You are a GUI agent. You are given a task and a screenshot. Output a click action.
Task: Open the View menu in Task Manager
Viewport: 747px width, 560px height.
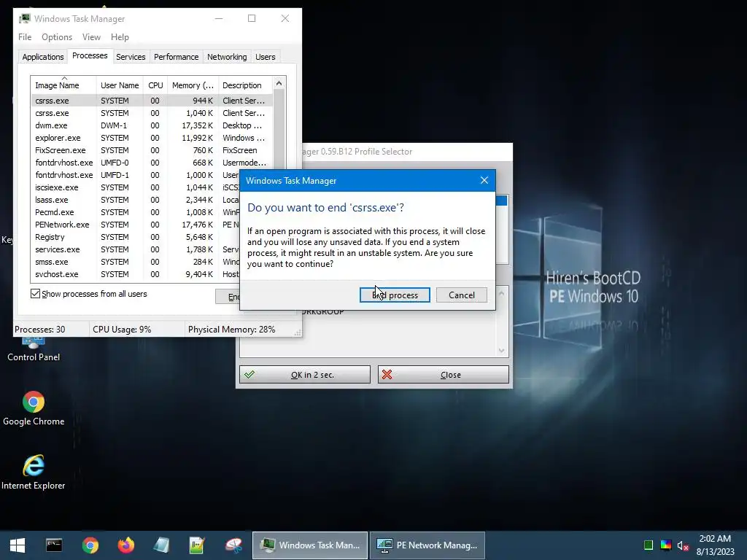coord(91,37)
